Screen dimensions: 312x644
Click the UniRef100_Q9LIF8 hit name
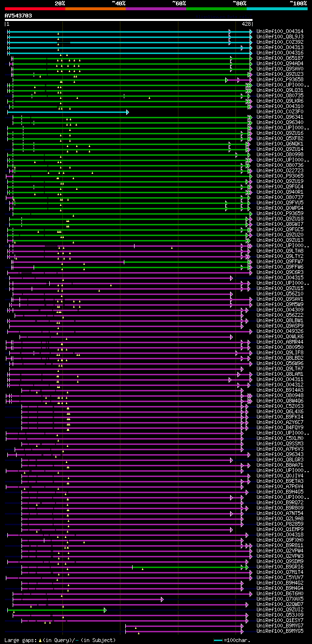click(x=280, y=353)
